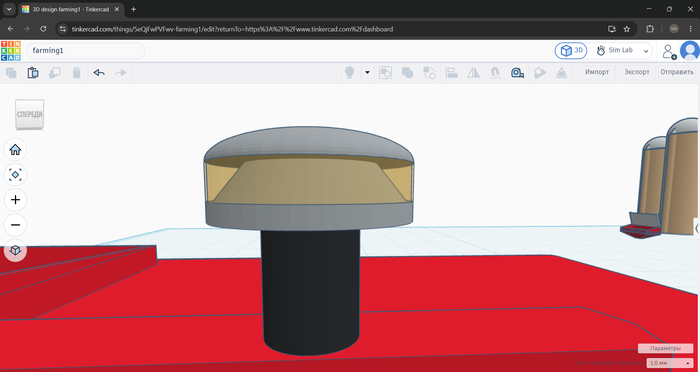Click the cruise magnet icon

(495, 73)
